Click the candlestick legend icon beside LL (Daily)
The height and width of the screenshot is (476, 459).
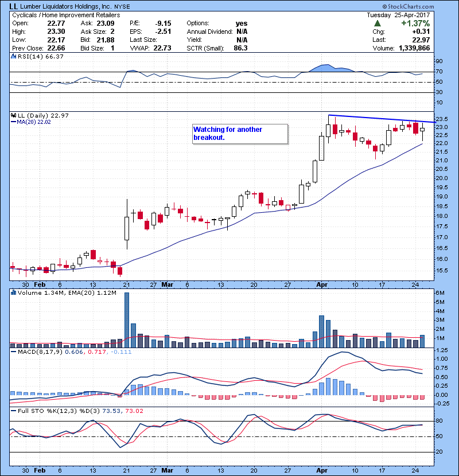[13, 116]
